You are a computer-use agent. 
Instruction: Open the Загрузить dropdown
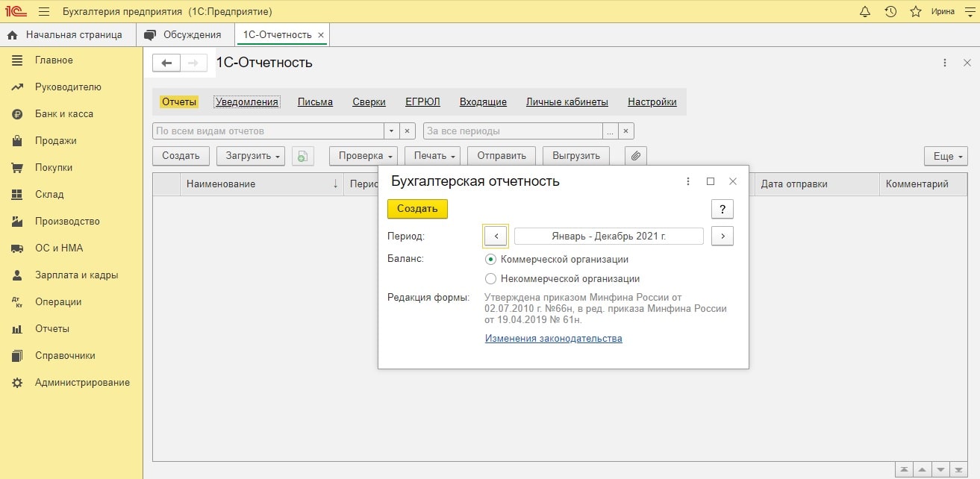(x=251, y=156)
